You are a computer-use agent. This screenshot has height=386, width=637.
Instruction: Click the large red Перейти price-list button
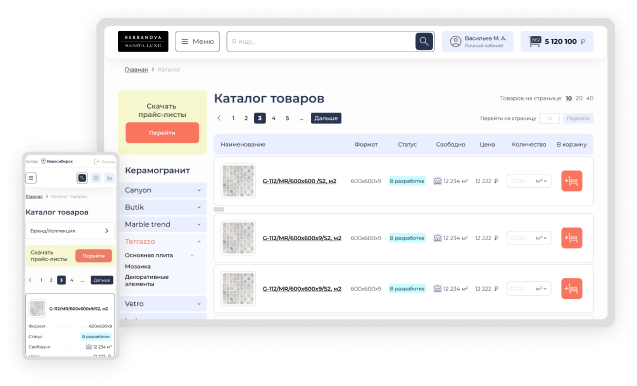162,132
